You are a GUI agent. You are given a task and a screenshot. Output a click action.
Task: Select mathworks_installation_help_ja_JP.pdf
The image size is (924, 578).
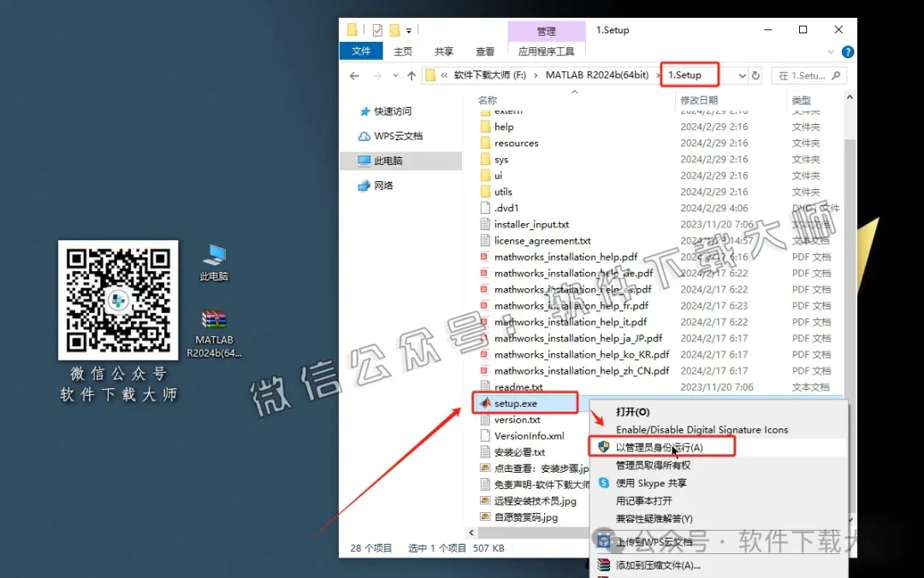tap(578, 339)
